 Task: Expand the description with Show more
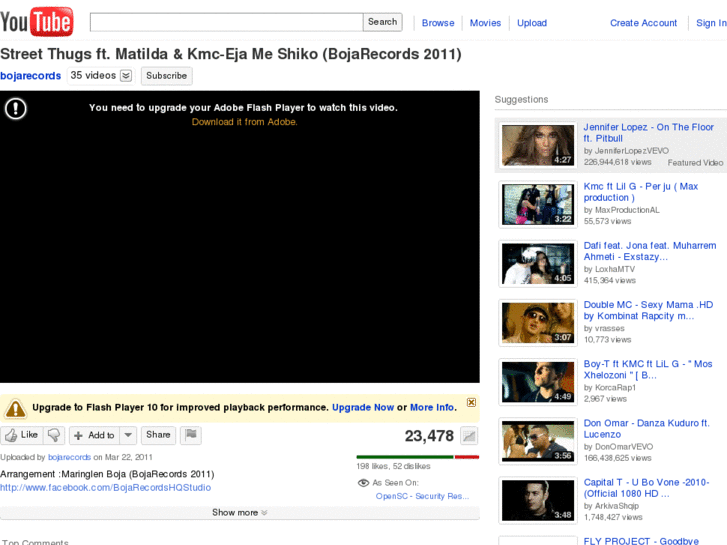(x=240, y=513)
